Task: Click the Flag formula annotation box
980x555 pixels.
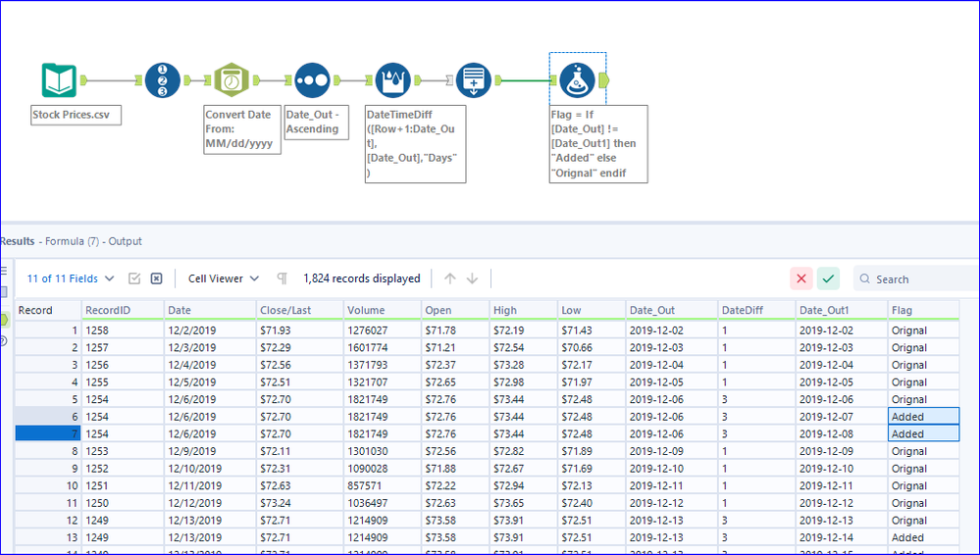Action: point(598,144)
